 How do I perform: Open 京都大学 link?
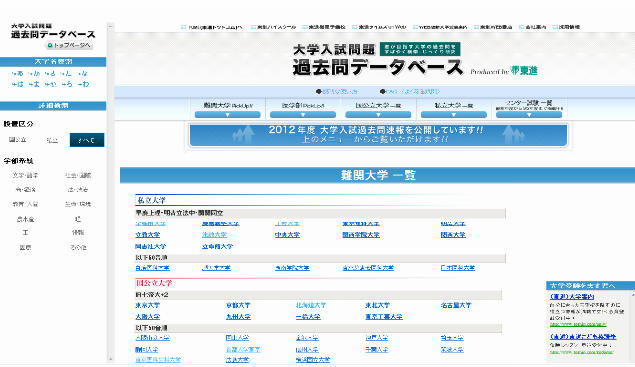coord(238,305)
